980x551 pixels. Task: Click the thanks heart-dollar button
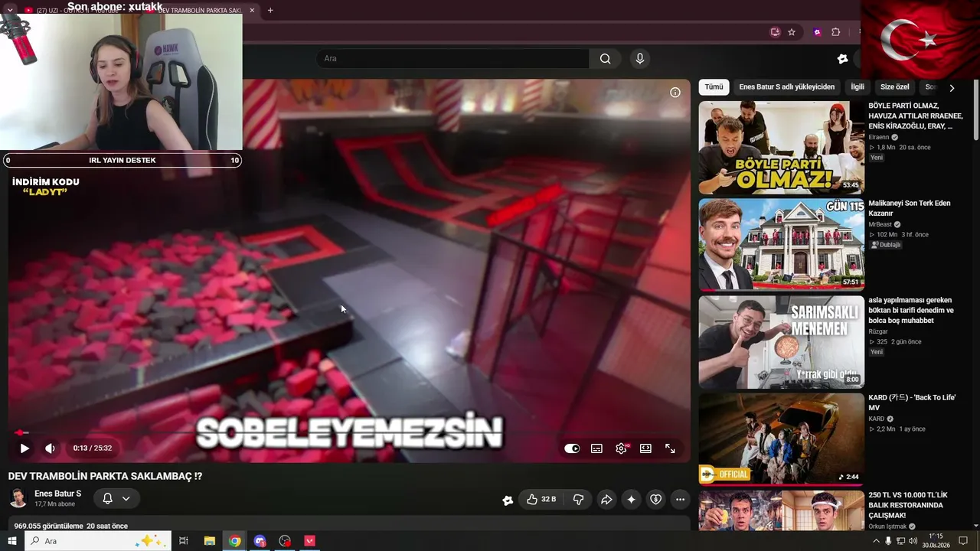click(x=655, y=500)
